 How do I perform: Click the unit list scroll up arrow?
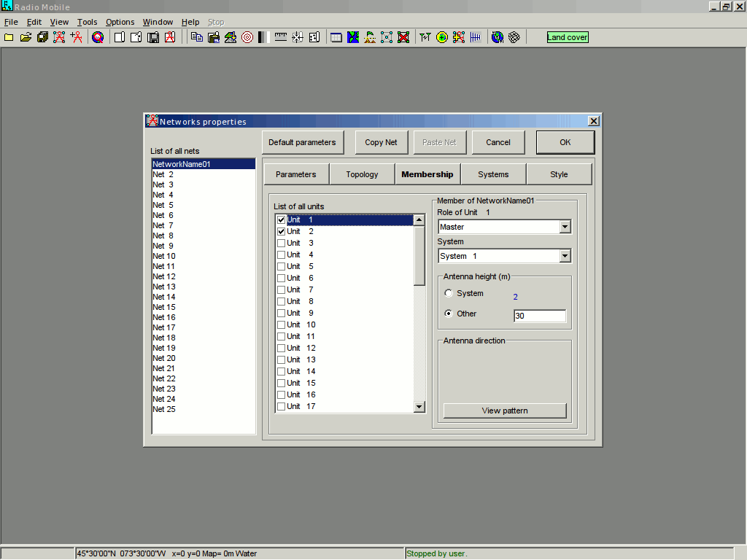point(419,220)
